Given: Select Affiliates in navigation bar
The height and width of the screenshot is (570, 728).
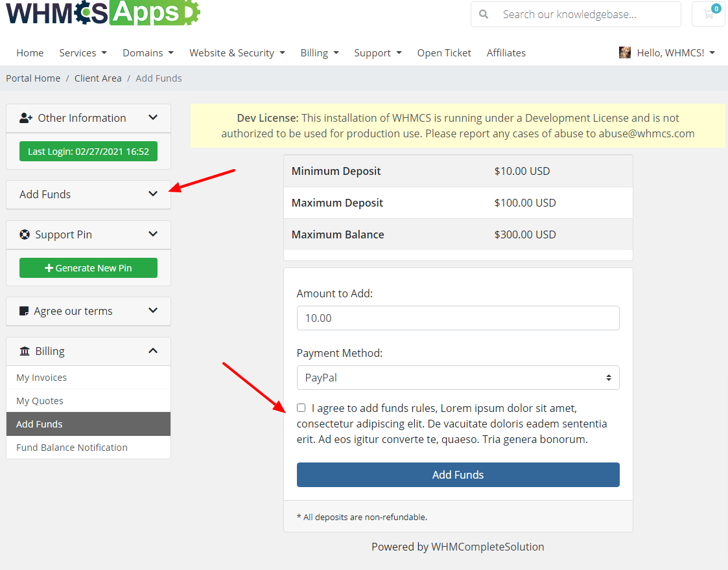Looking at the screenshot, I should point(506,53).
